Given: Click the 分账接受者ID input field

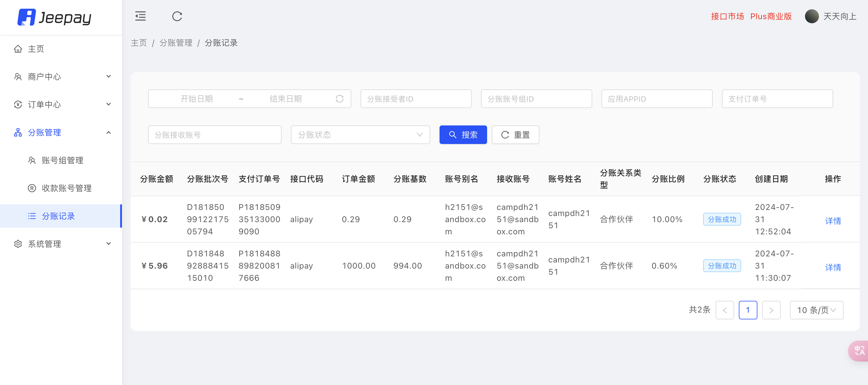Looking at the screenshot, I should (x=415, y=99).
